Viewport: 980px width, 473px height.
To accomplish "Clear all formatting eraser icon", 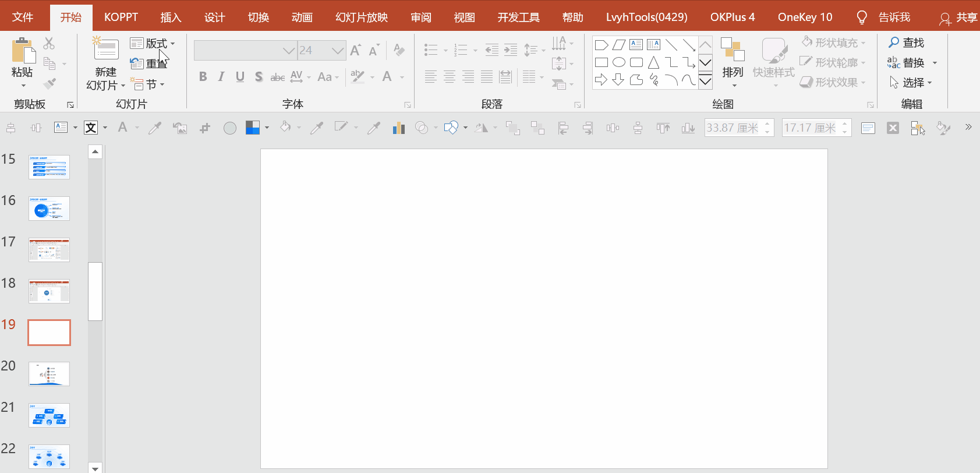I will pyautogui.click(x=399, y=50).
